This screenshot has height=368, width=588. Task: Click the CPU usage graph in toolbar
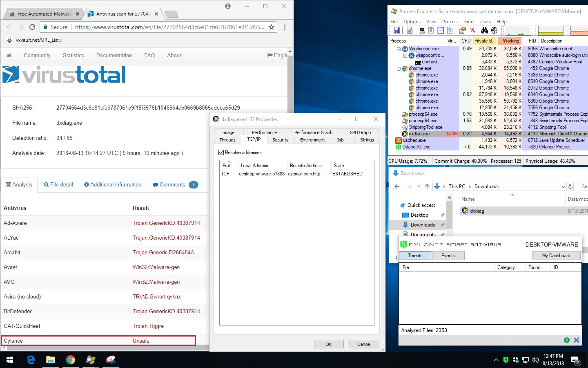point(518,31)
